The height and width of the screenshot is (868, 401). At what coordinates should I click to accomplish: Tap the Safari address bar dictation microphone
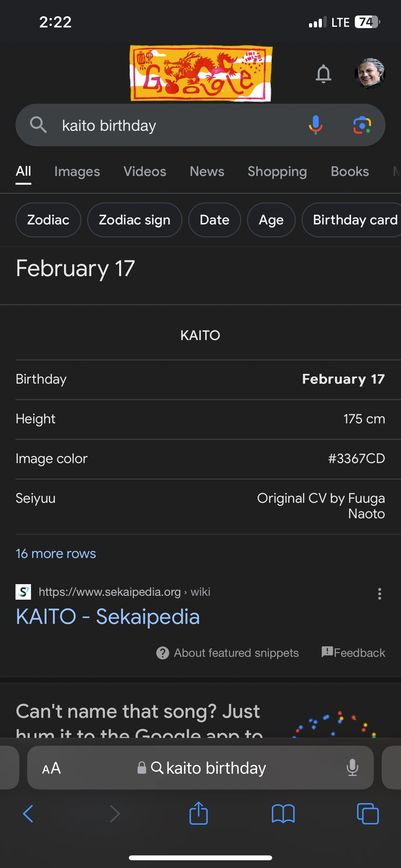coord(352,767)
